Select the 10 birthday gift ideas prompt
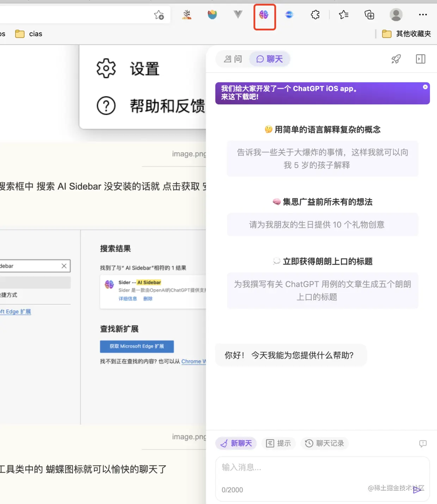Viewport: 437px width, 504px height. [x=322, y=225]
